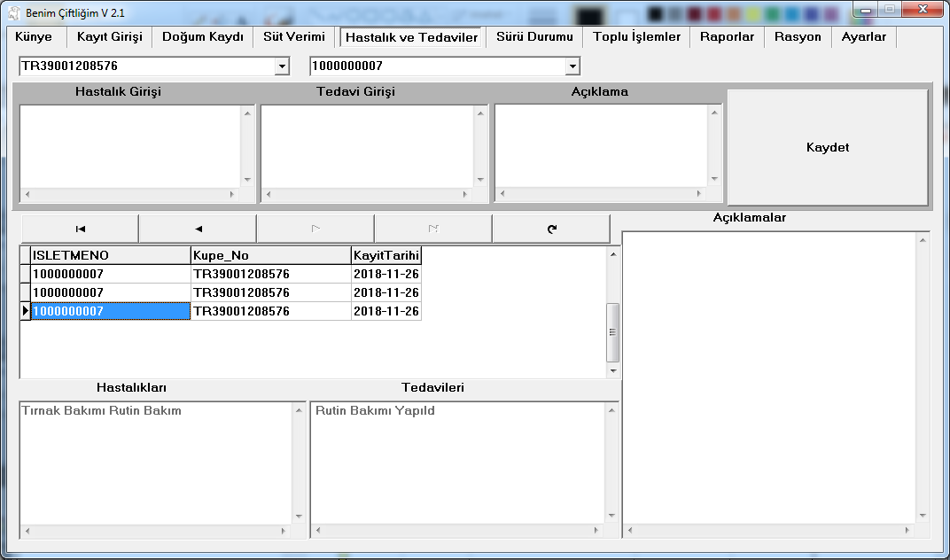950x560 pixels.
Task: Open the TR39001208576 ear tag dropdown
Action: (282, 66)
